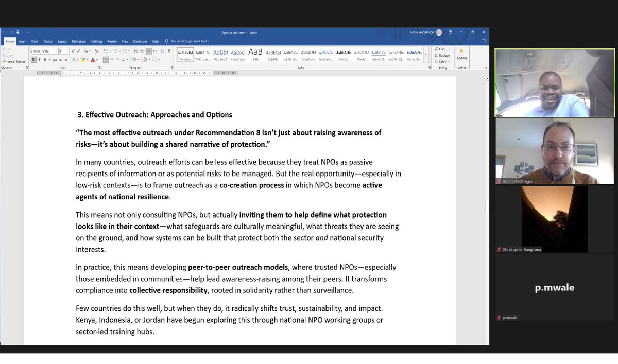Open the References tab

click(79, 41)
